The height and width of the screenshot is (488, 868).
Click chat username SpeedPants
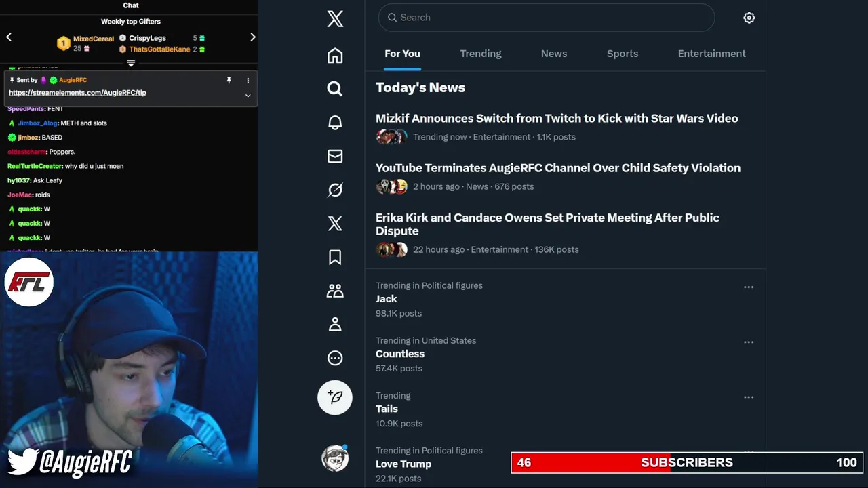pyautogui.click(x=26, y=109)
